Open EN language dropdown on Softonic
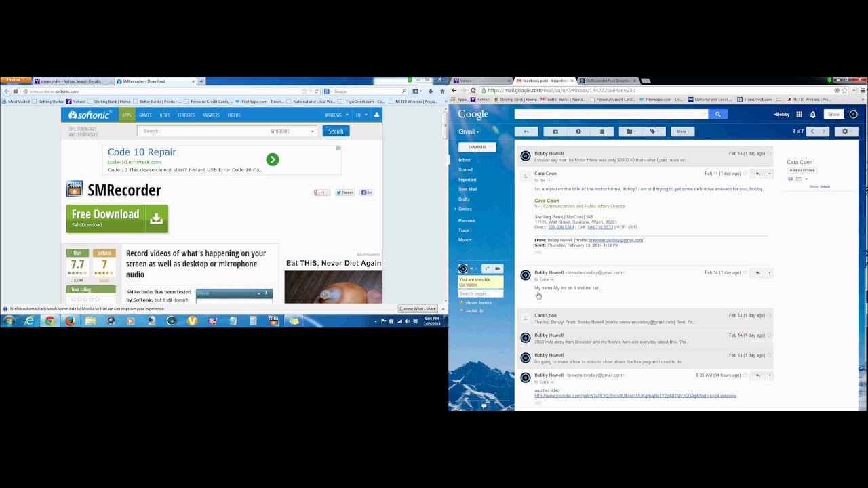 [x=361, y=115]
